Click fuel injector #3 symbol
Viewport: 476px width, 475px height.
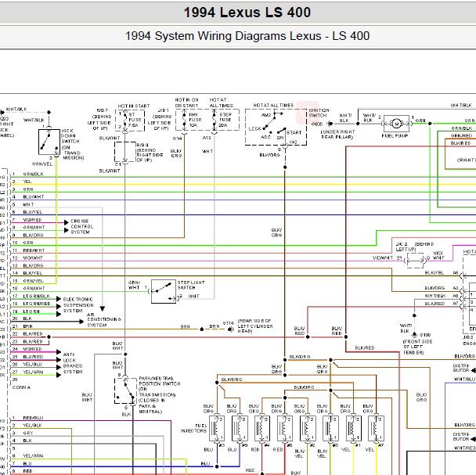pos(217,429)
